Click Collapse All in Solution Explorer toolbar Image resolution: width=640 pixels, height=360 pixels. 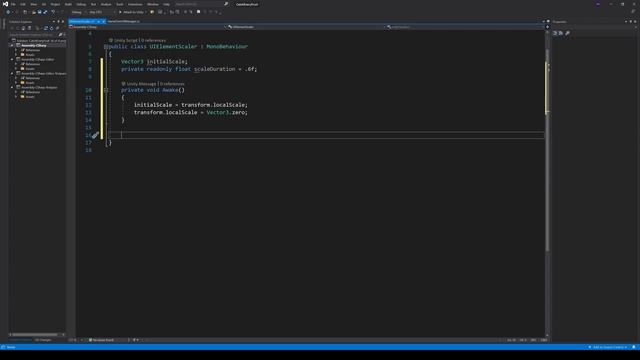click(46, 28)
